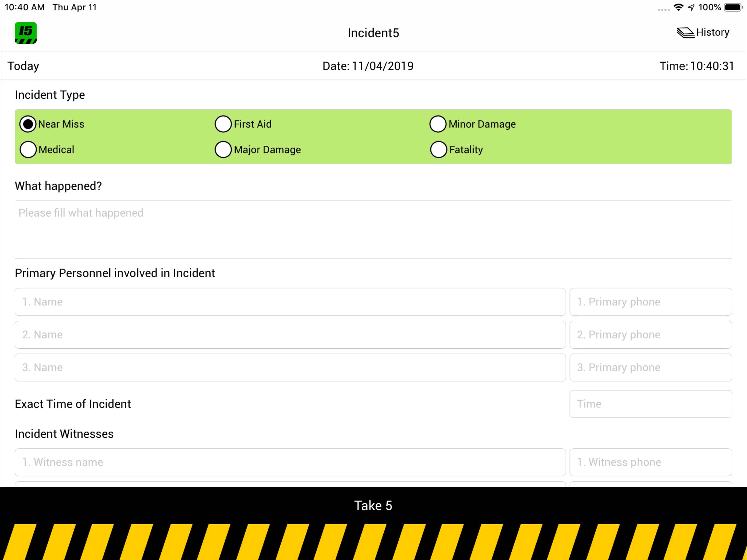
Task: Select Major Damage radio button
Action: click(x=223, y=149)
